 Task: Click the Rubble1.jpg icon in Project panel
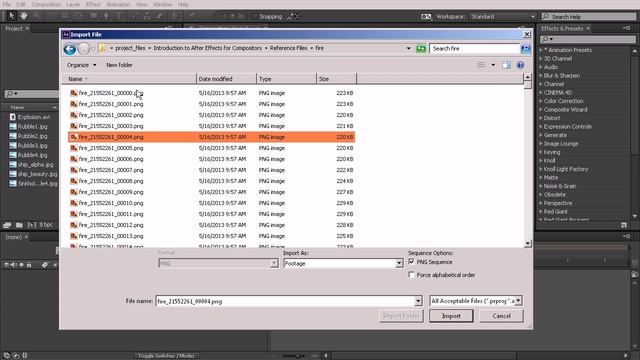coord(13,127)
